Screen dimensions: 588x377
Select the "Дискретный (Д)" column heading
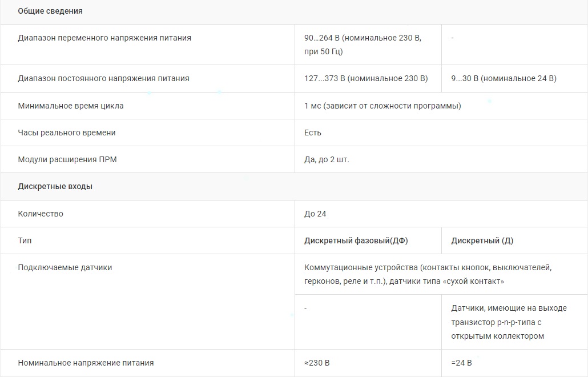[x=482, y=240]
